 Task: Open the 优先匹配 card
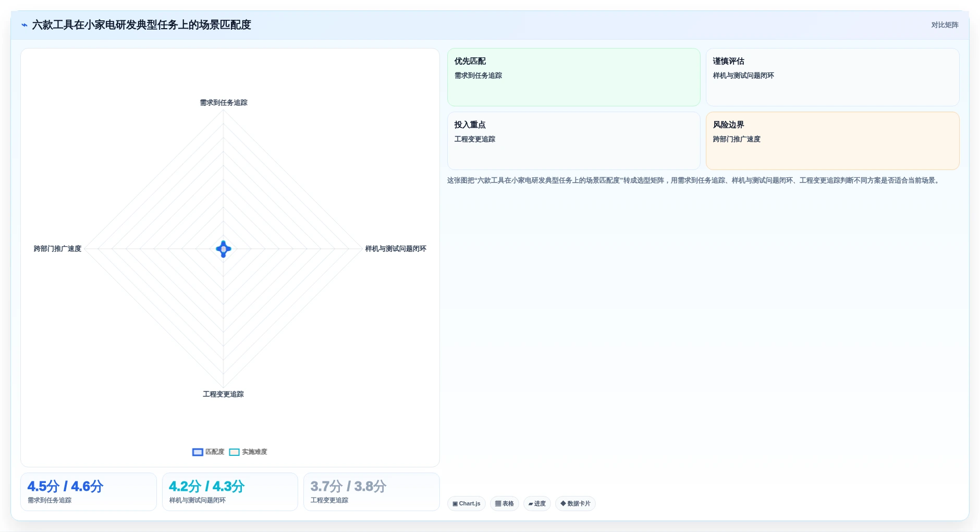coord(573,77)
